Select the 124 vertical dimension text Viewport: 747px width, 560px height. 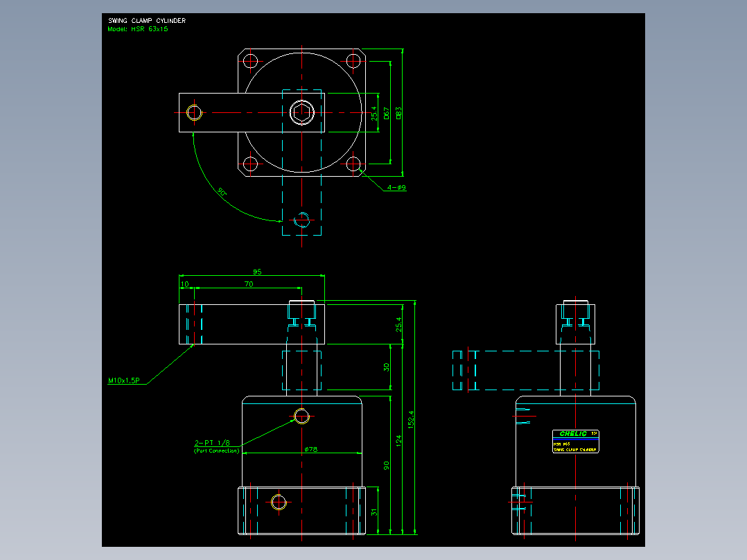pyautogui.click(x=398, y=440)
